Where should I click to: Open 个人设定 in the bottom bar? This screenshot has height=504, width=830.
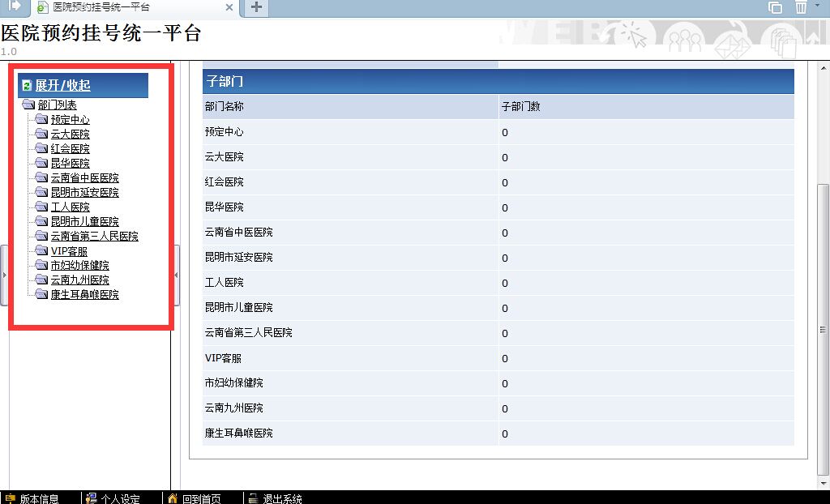tap(120, 498)
